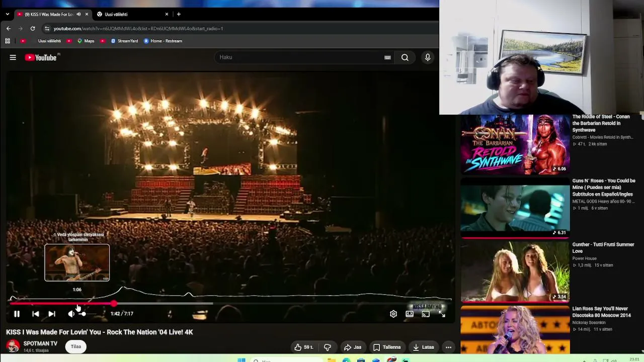
Task: Open the browser tab list dropdown
Action: click(7, 14)
